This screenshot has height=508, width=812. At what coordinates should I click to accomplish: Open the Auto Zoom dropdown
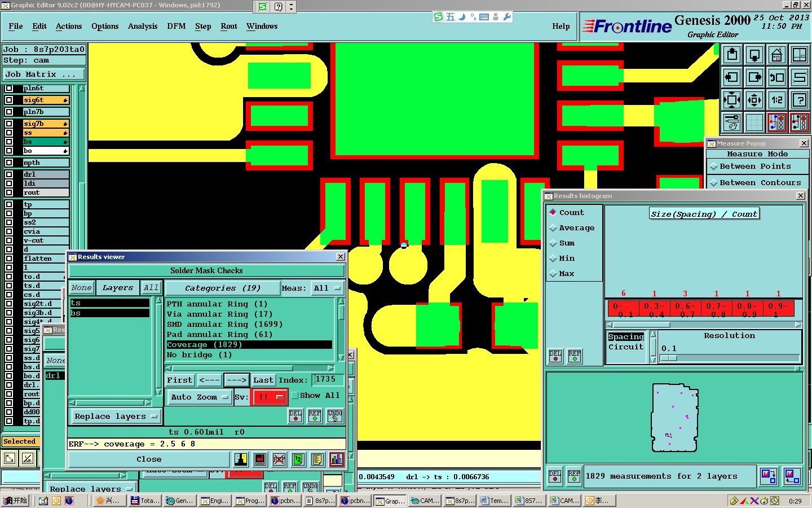[200, 397]
